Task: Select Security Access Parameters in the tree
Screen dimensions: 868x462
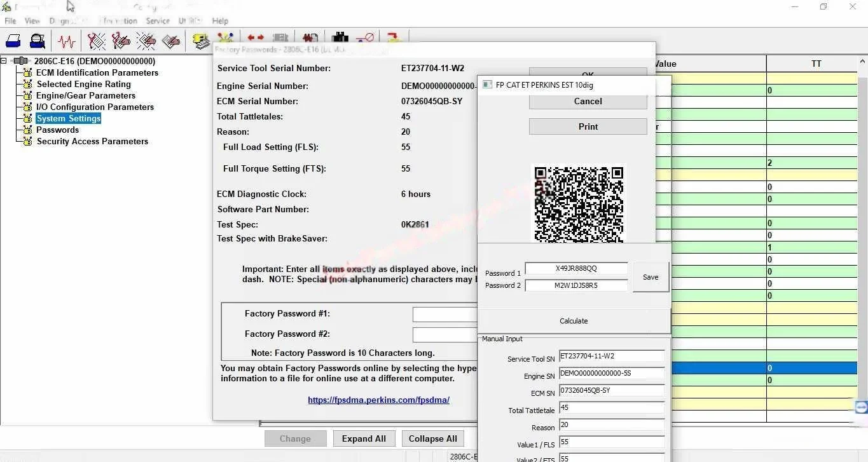Action: [92, 141]
